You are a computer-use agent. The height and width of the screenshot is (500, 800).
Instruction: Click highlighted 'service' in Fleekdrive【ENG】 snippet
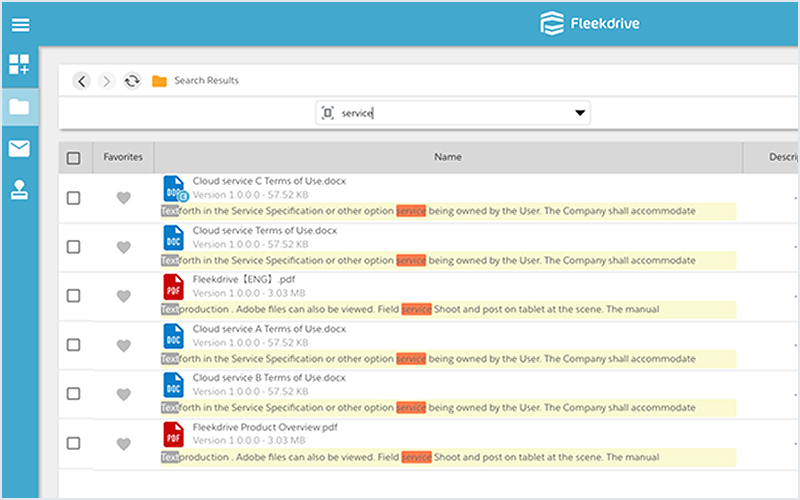416,309
